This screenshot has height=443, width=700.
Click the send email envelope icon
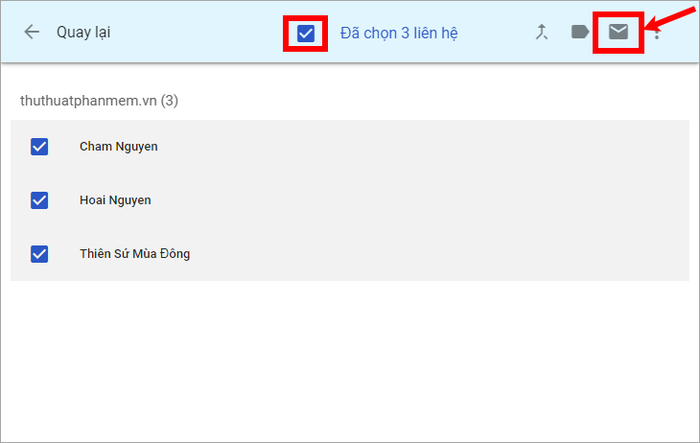[618, 32]
